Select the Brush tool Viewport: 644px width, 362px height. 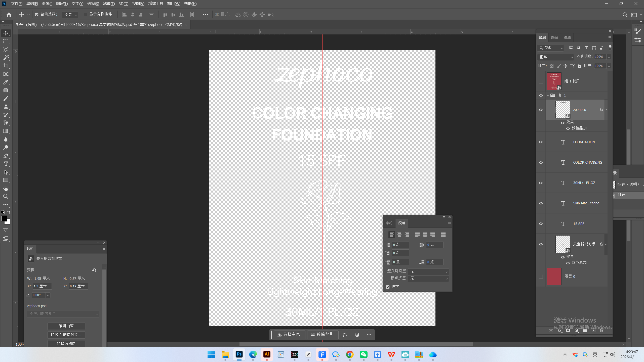point(6,99)
